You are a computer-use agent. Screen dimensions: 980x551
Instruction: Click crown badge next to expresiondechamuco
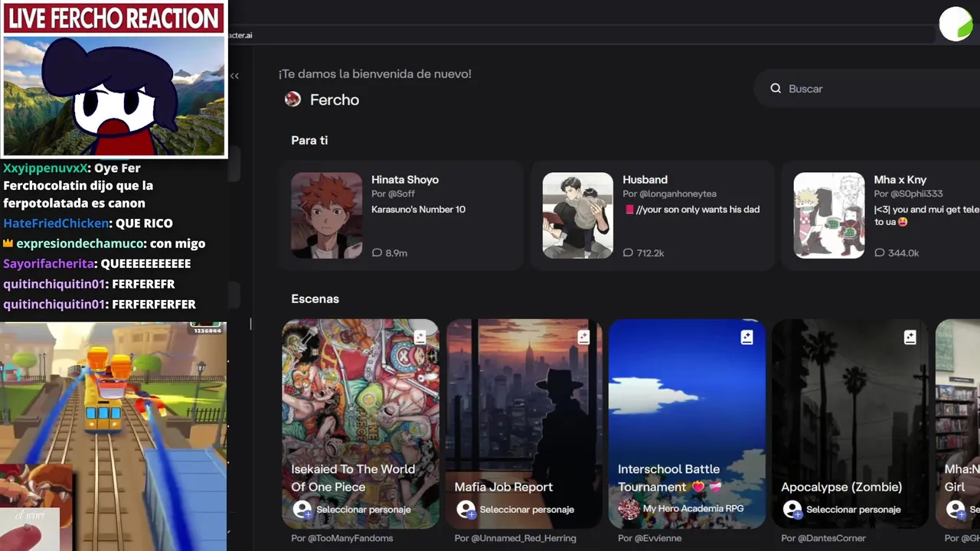pyautogui.click(x=8, y=243)
